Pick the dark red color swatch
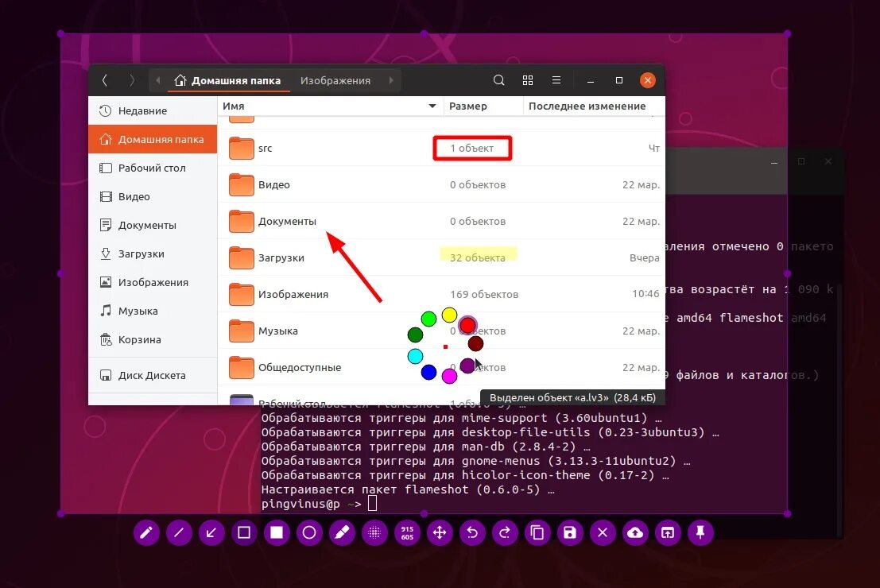 point(475,343)
